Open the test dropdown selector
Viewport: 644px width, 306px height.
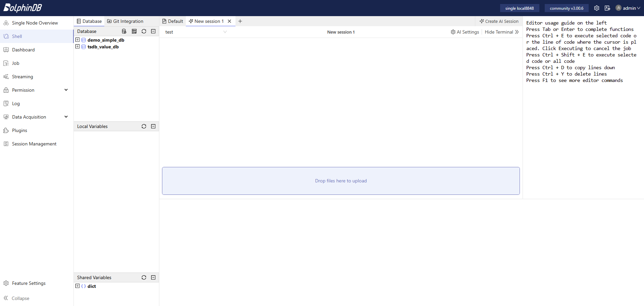coord(196,32)
